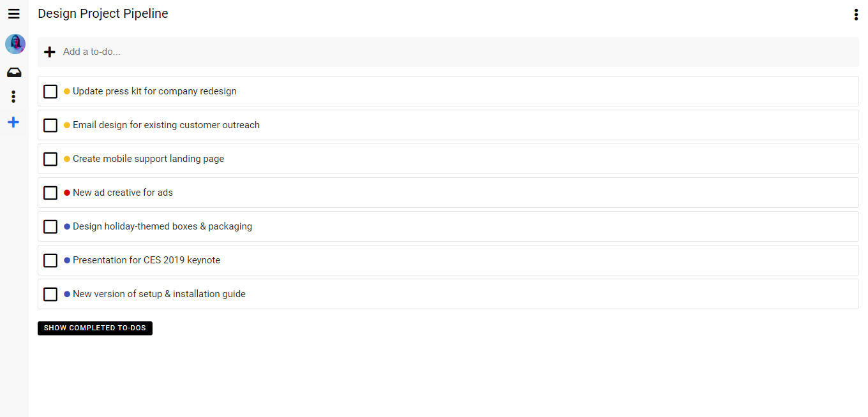Check off Update press kit to-do
Viewport: 868px width, 417px height.
click(50, 92)
